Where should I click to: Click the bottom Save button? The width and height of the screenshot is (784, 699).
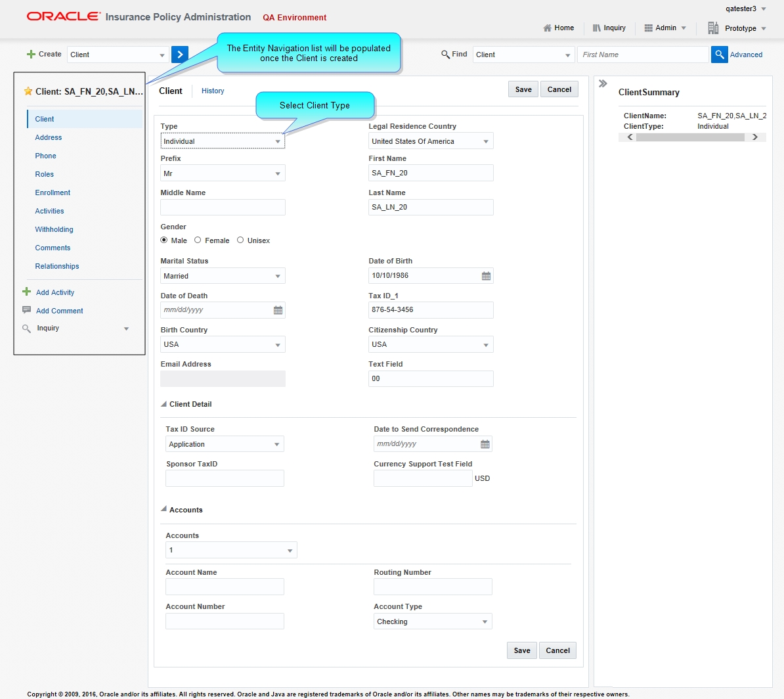coord(522,650)
